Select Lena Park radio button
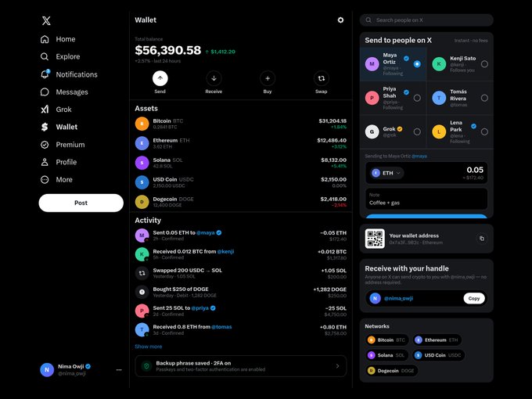Image resolution: width=532 pixels, height=399 pixels. (484, 131)
